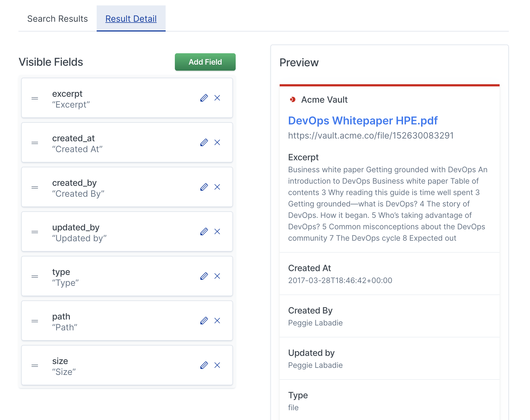The height and width of the screenshot is (420, 530).
Task: Edit the path field
Action: click(x=204, y=321)
